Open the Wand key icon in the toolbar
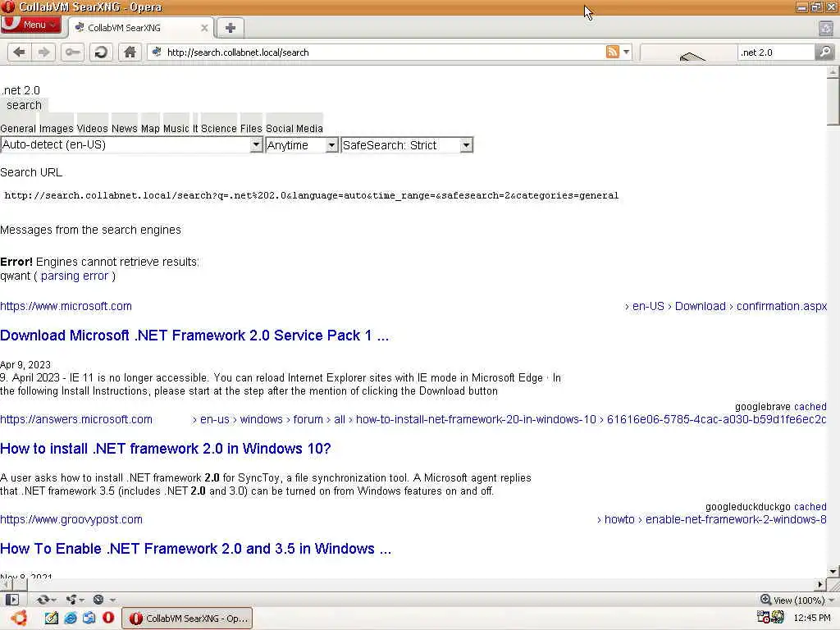 [x=72, y=52]
